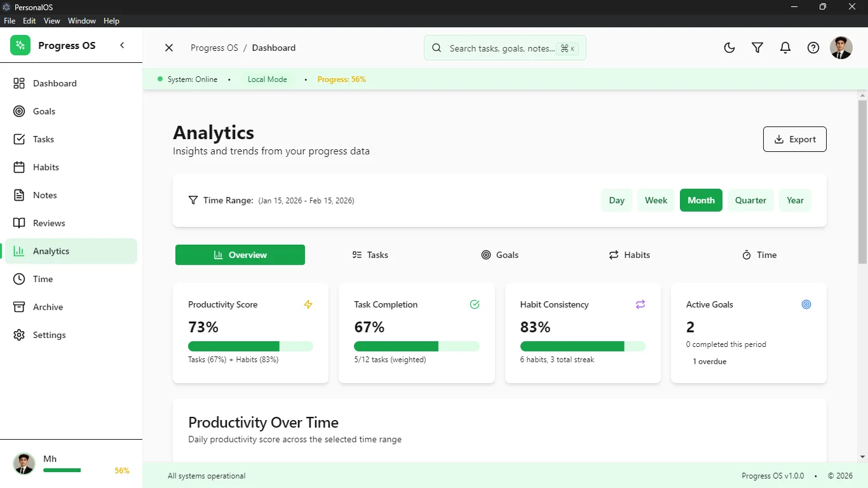Open Notes in the sidebar

pyautogui.click(x=71, y=195)
